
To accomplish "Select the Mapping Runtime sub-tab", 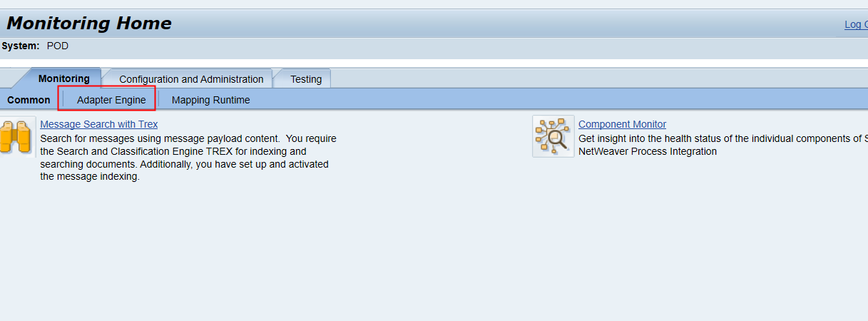I will pos(210,100).
